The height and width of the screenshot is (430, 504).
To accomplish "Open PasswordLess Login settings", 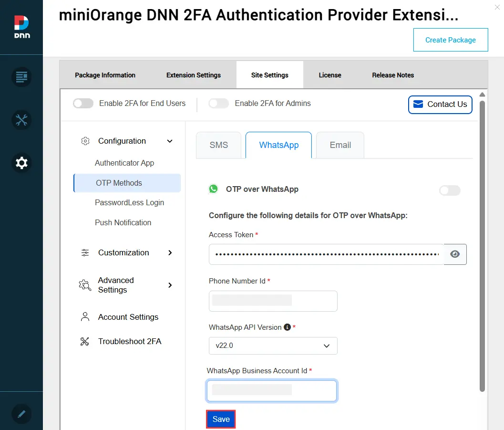I will 129,203.
